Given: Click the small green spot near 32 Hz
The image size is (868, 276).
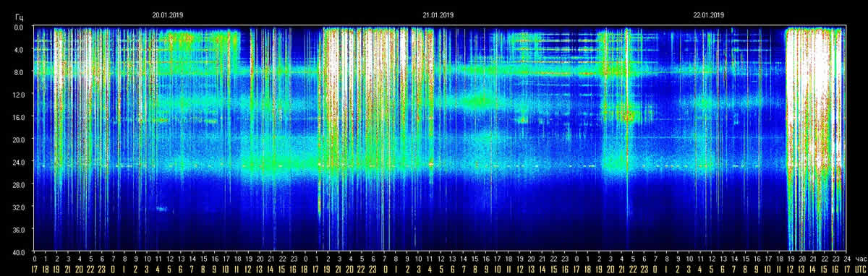Looking at the screenshot, I should (161, 209).
